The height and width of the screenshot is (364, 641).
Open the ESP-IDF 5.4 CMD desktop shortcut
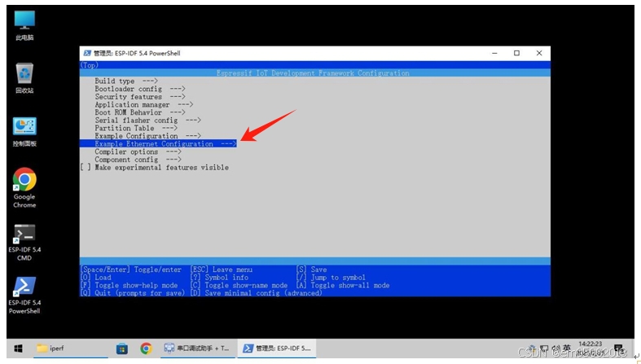[x=24, y=242]
